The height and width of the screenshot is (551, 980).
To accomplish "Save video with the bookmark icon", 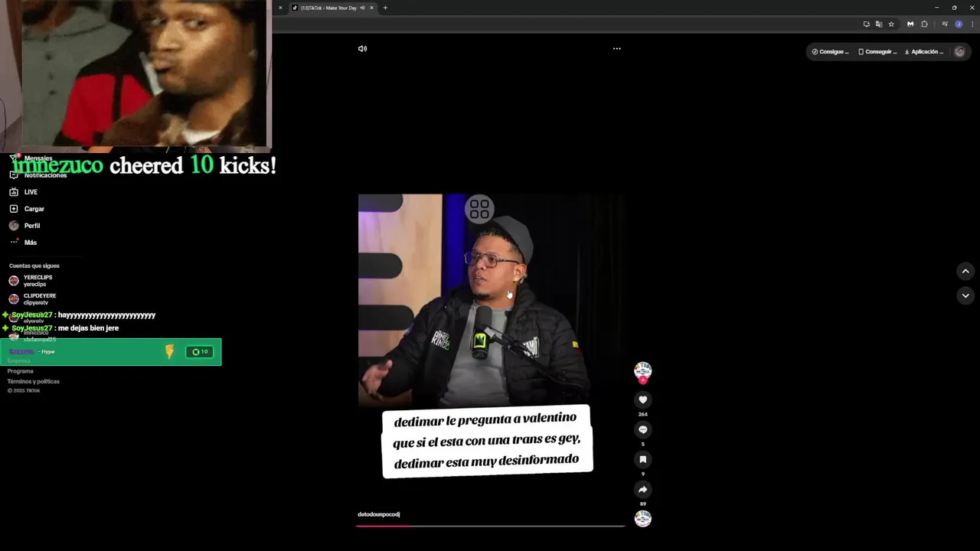I will coord(642,459).
